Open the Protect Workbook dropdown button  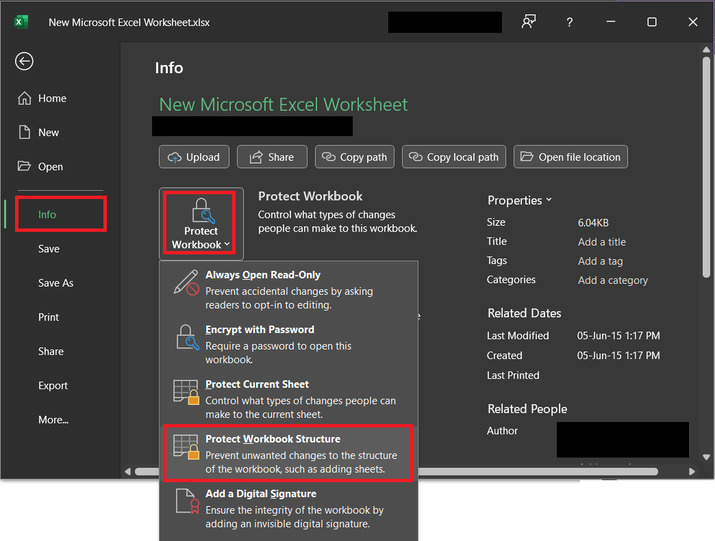pos(201,224)
